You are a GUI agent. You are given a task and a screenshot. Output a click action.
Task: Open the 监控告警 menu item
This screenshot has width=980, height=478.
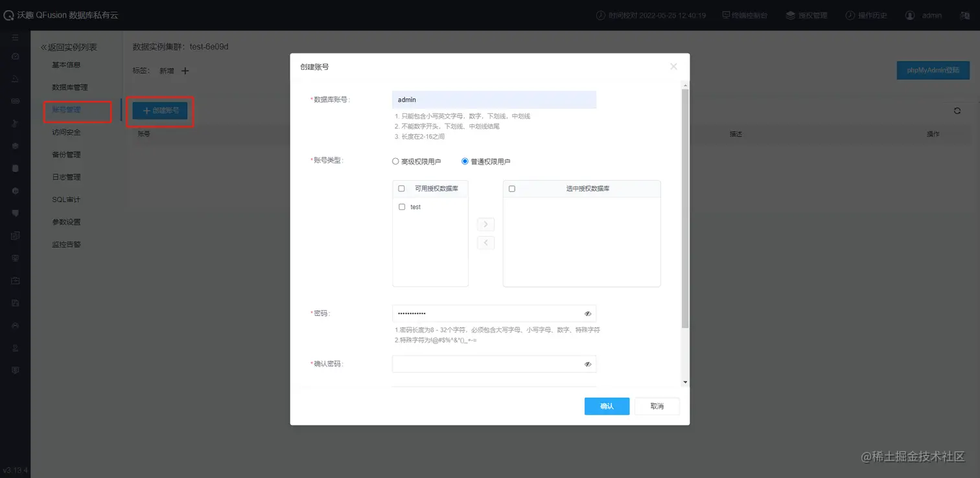point(66,245)
